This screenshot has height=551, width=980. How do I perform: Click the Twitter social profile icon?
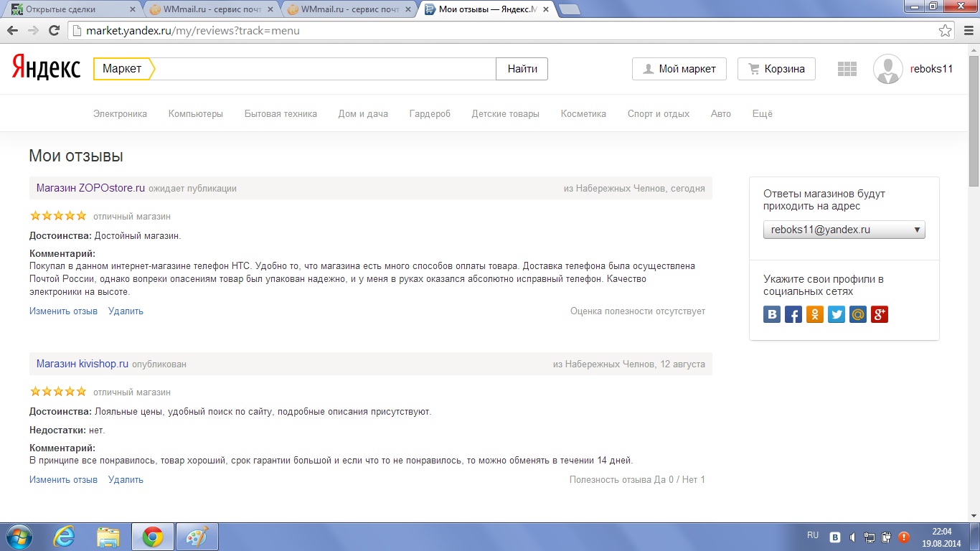(837, 314)
